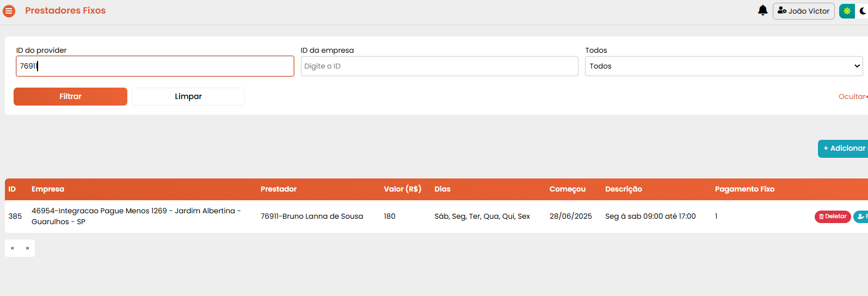Image resolution: width=868 pixels, height=296 pixels.
Task: Open João Victor user menu
Action: (804, 11)
